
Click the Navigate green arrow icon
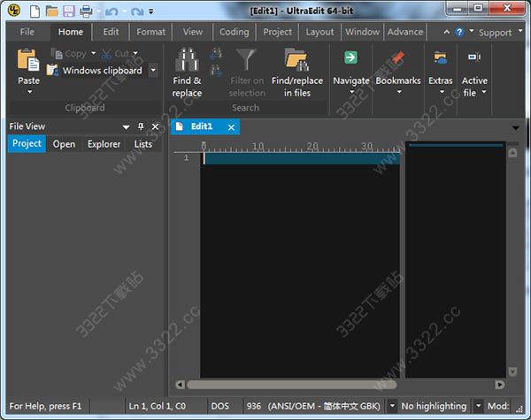(350, 57)
